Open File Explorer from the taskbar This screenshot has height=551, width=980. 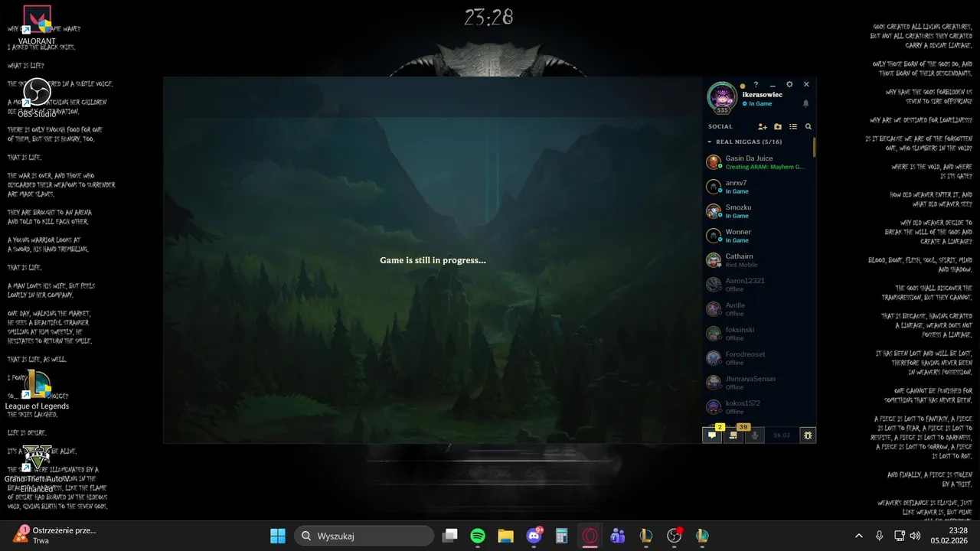[505, 536]
